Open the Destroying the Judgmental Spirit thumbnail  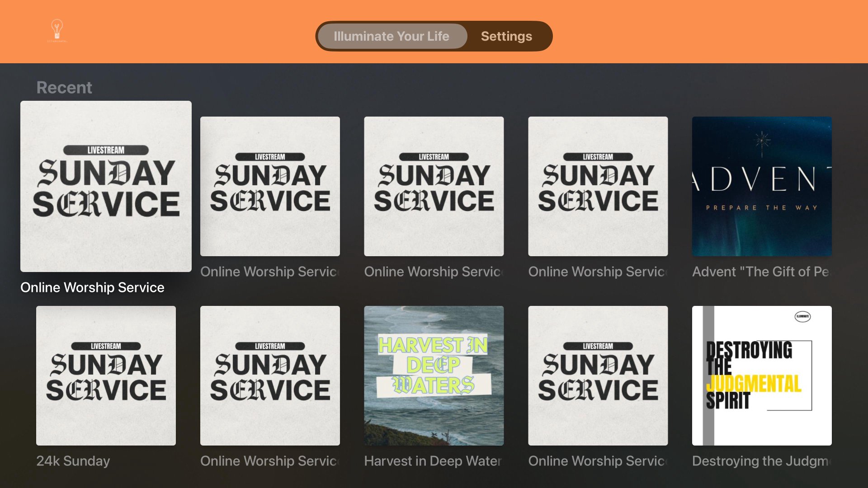click(761, 375)
